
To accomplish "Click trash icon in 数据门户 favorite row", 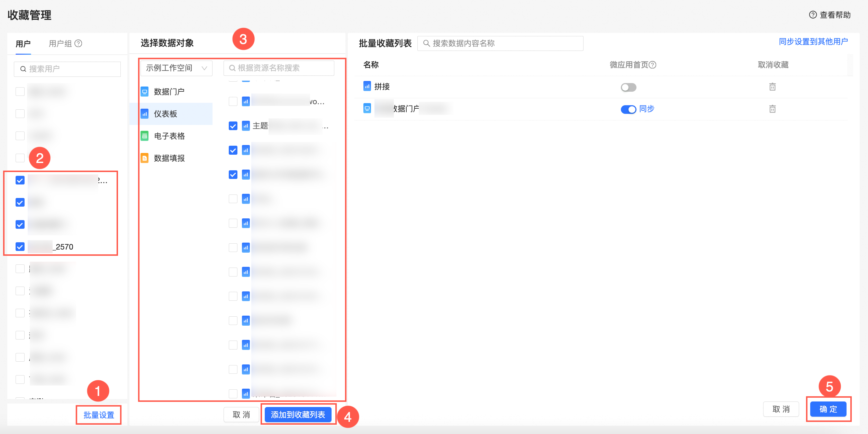I will point(772,109).
